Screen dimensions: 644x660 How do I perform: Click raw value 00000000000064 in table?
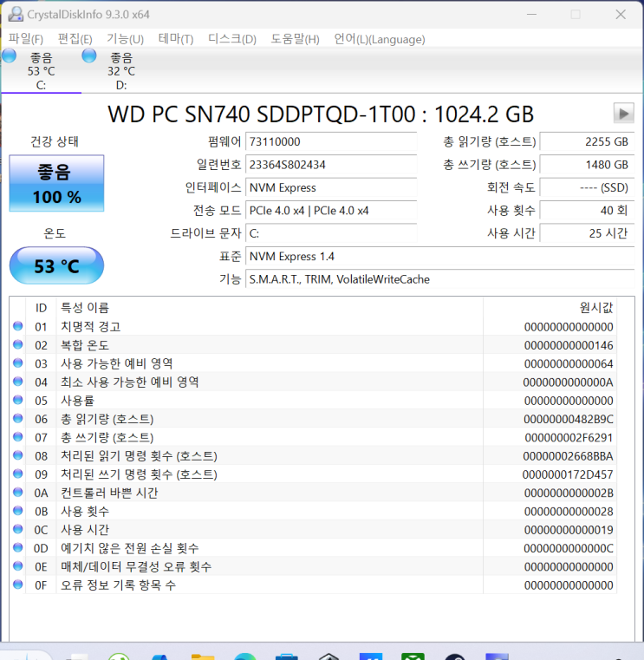tap(569, 364)
